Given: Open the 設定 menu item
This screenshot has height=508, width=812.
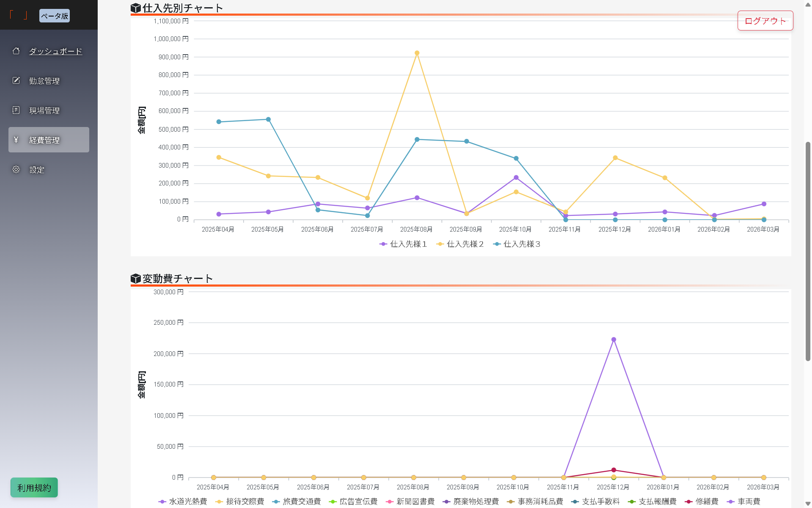Looking at the screenshot, I should 37,170.
